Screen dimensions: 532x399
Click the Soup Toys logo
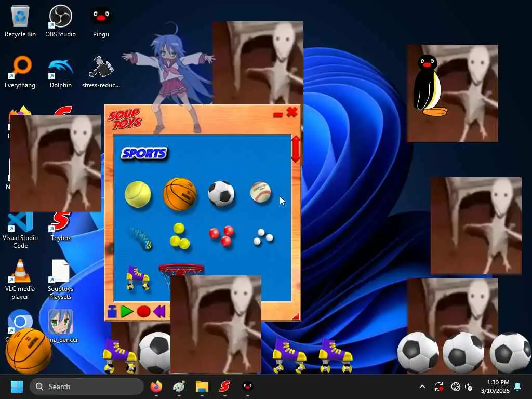pyautogui.click(x=125, y=118)
